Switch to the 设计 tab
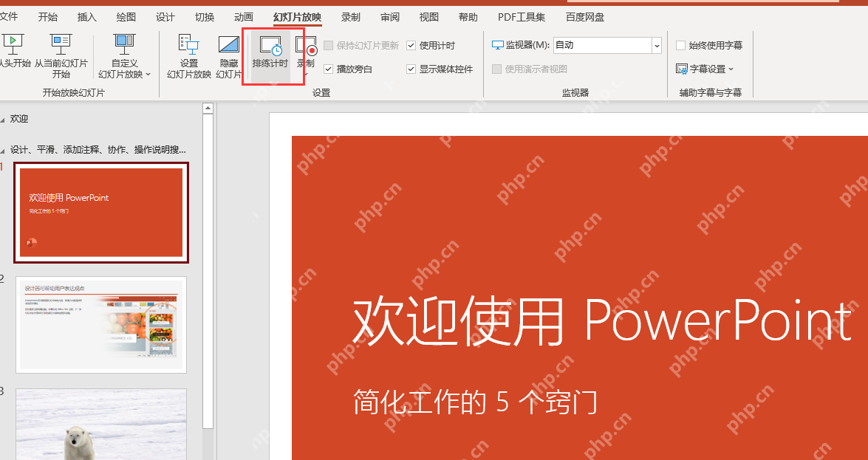Screen dimensions: 868x460 165,17
